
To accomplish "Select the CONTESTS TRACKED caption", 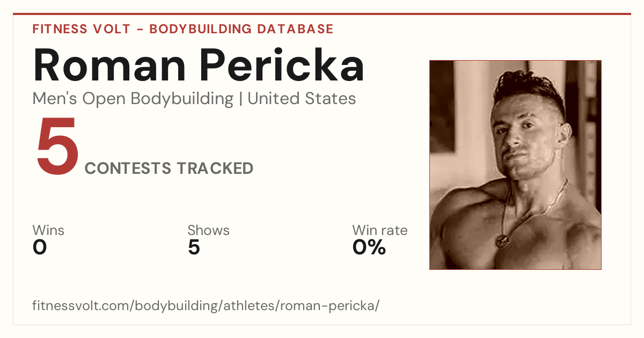I will pyautogui.click(x=169, y=168).
